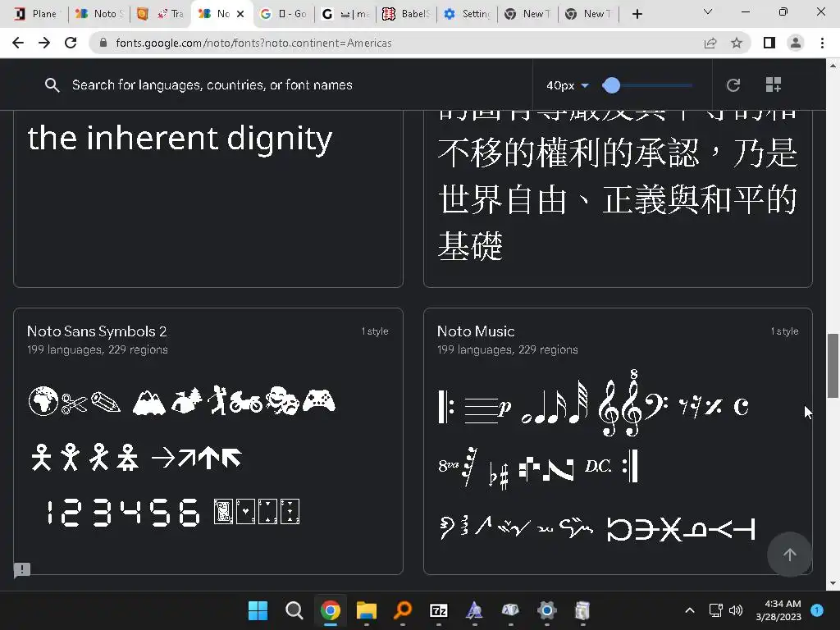Open the orange magnifier app in taskbar

point(403,610)
